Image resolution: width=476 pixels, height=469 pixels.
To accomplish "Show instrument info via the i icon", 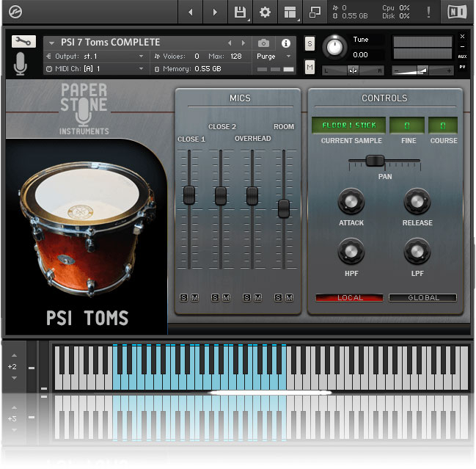I will 286,43.
